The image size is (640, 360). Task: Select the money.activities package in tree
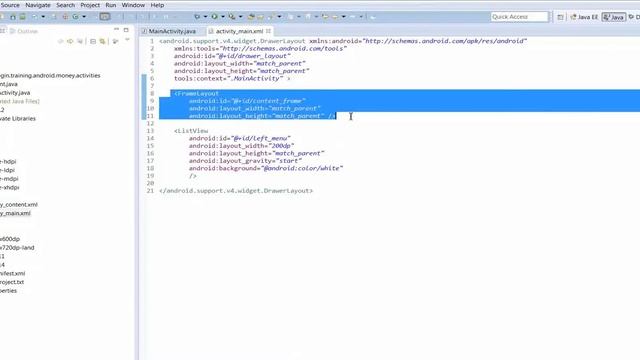tap(50, 76)
